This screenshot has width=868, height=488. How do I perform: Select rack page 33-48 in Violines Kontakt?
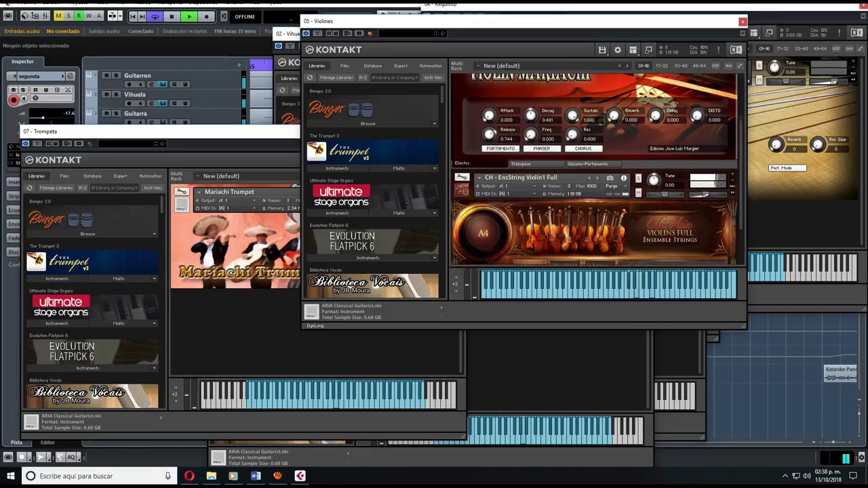click(x=680, y=66)
